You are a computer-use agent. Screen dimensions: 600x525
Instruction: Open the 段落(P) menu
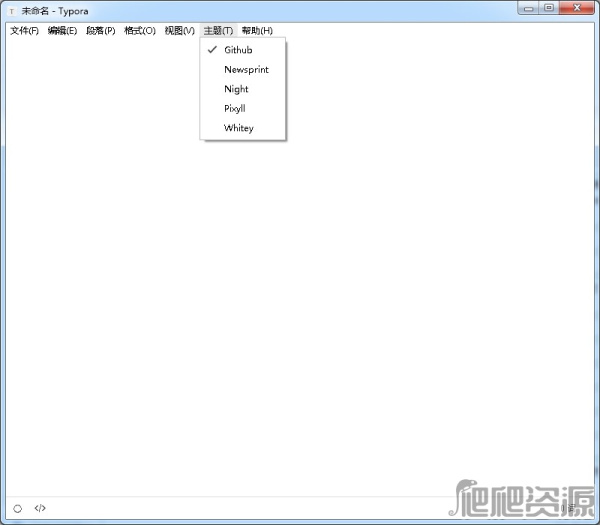point(100,31)
